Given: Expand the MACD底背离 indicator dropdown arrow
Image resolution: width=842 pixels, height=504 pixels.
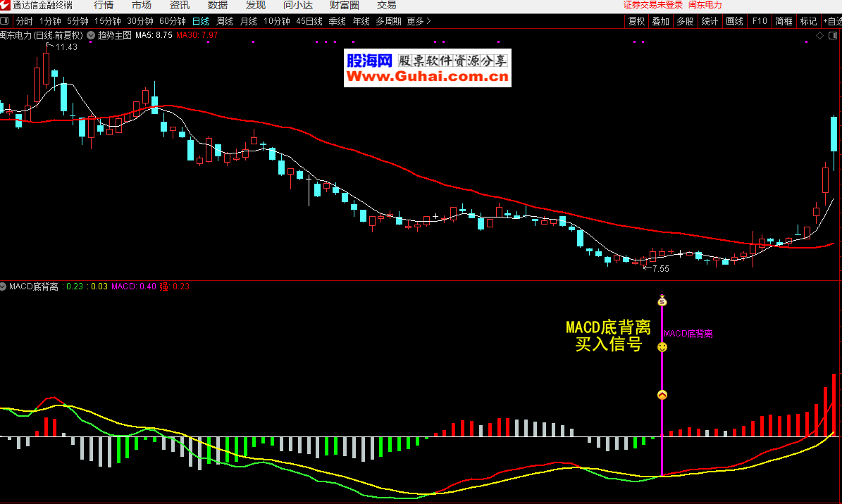Looking at the screenshot, I should 4,286.
